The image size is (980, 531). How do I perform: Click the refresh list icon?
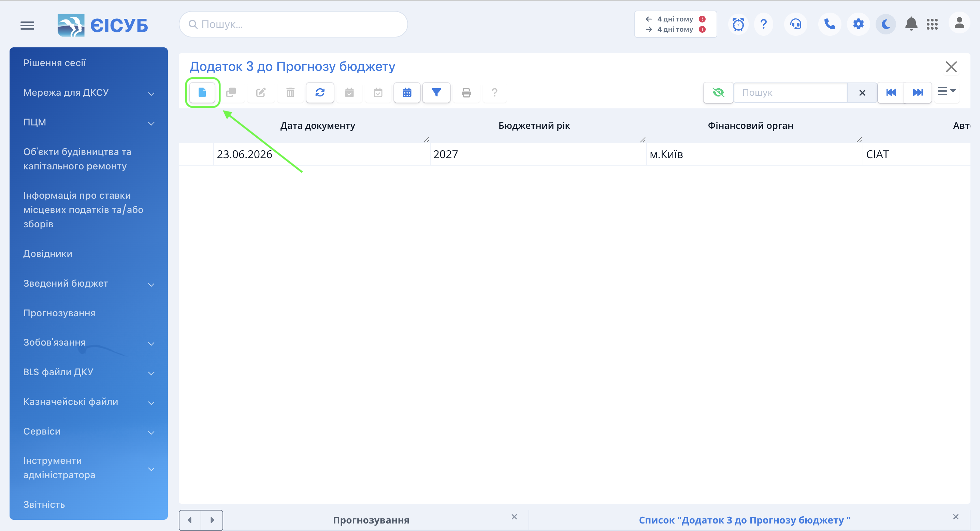320,92
